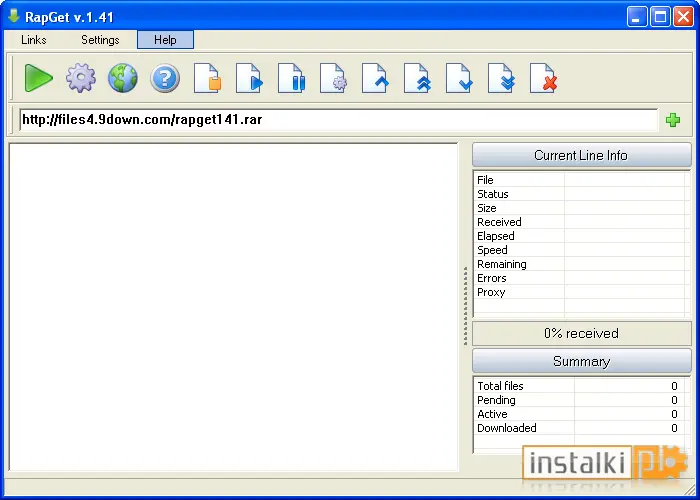Move link to bottom with double down-arrow icon
This screenshot has height=500, width=700.
[x=501, y=78]
